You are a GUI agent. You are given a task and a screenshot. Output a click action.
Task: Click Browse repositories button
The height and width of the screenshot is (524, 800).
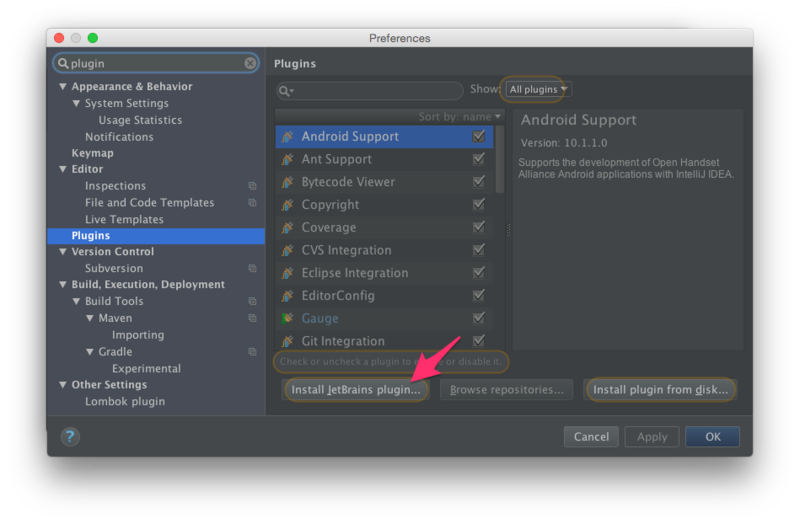[506, 390]
